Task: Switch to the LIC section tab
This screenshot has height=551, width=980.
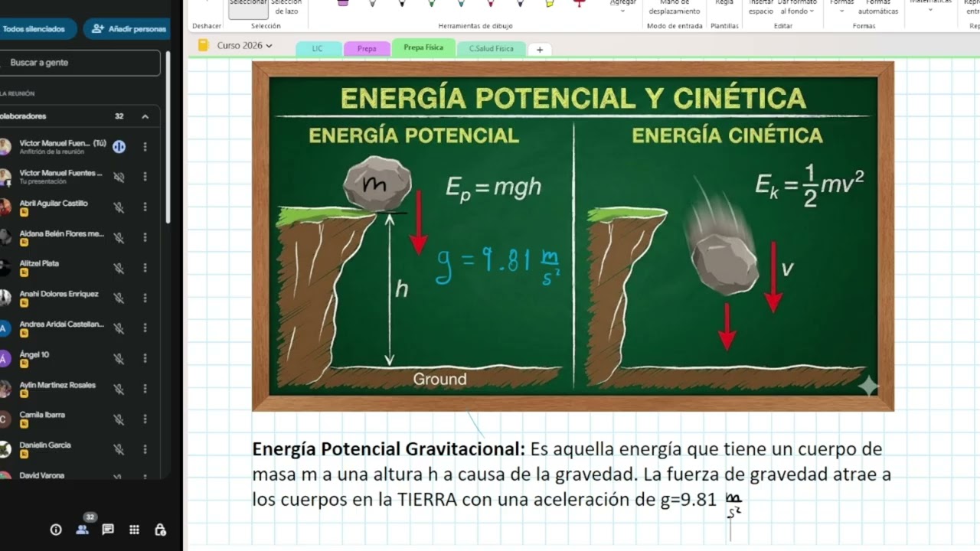Action: pyautogui.click(x=318, y=48)
